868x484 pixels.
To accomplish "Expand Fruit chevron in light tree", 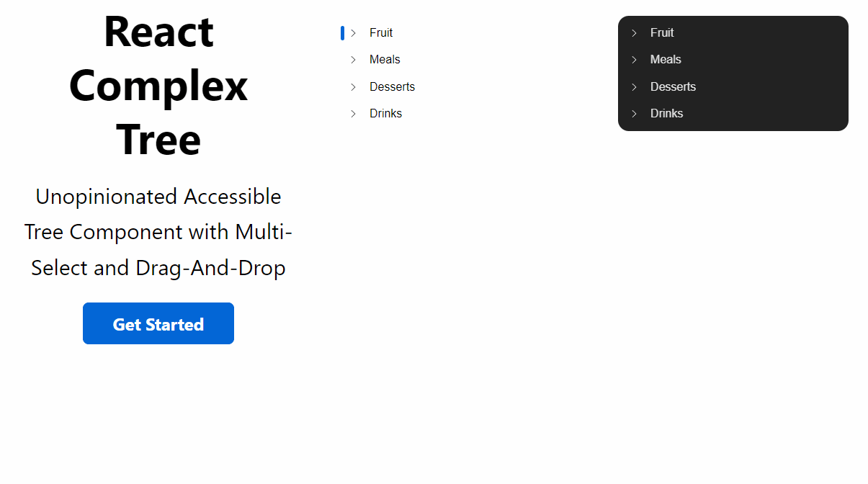I will [353, 33].
